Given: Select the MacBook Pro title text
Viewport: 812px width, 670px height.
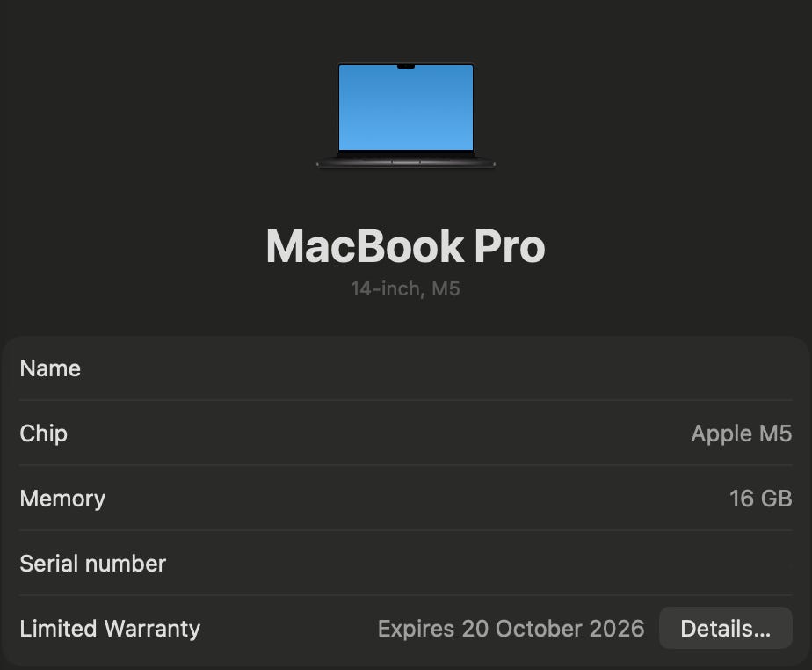Looking at the screenshot, I should pos(405,247).
